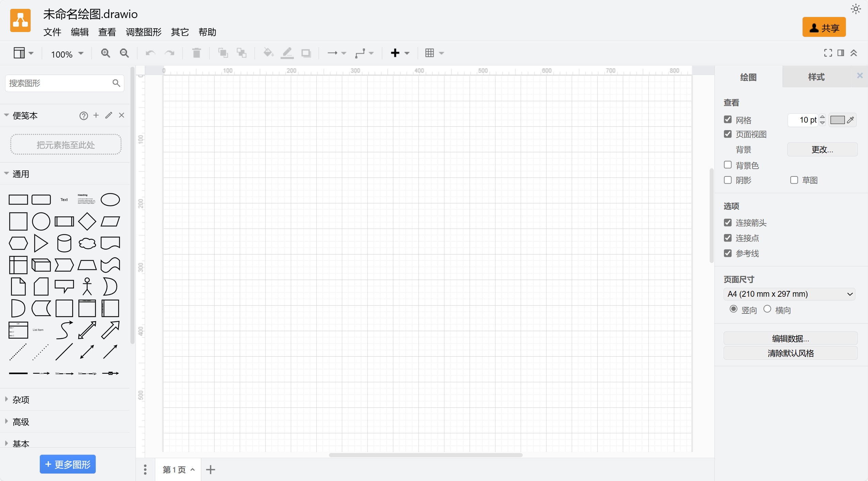Click the zoom in magnifier icon
868x481 pixels.
[105, 53]
